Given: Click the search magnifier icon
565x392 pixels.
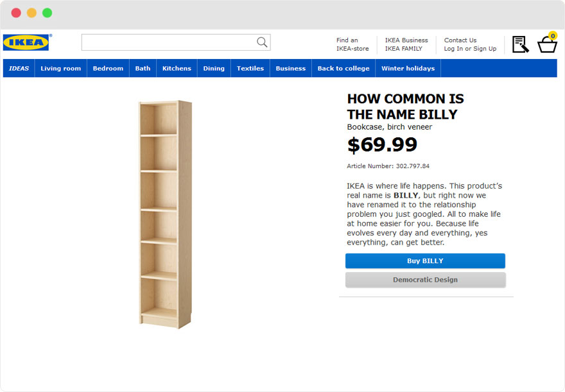Looking at the screenshot, I should [x=262, y=42].
